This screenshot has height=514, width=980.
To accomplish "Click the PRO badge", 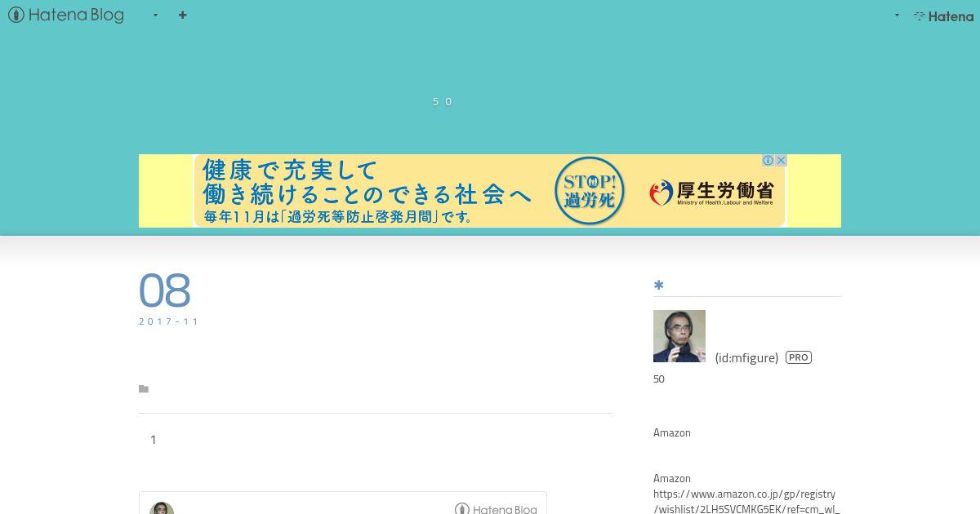I will tap(799, 357).
